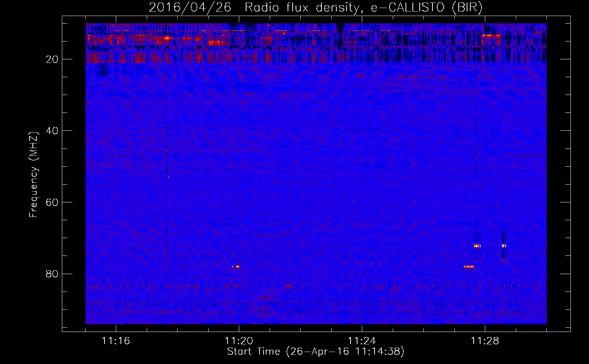589x364 pixels.
Task: Click the '11:16' time tick label
Action: point(116,341)
